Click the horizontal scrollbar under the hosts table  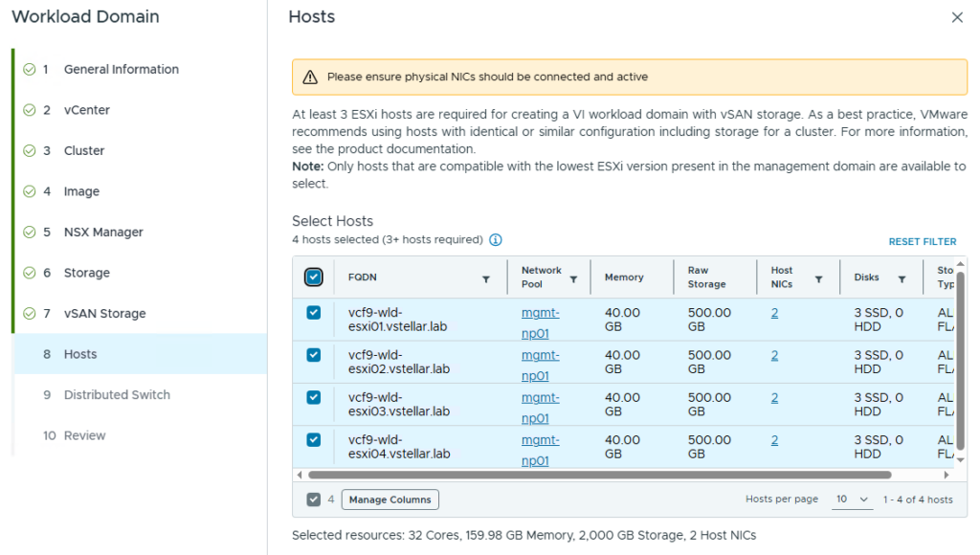600,475
